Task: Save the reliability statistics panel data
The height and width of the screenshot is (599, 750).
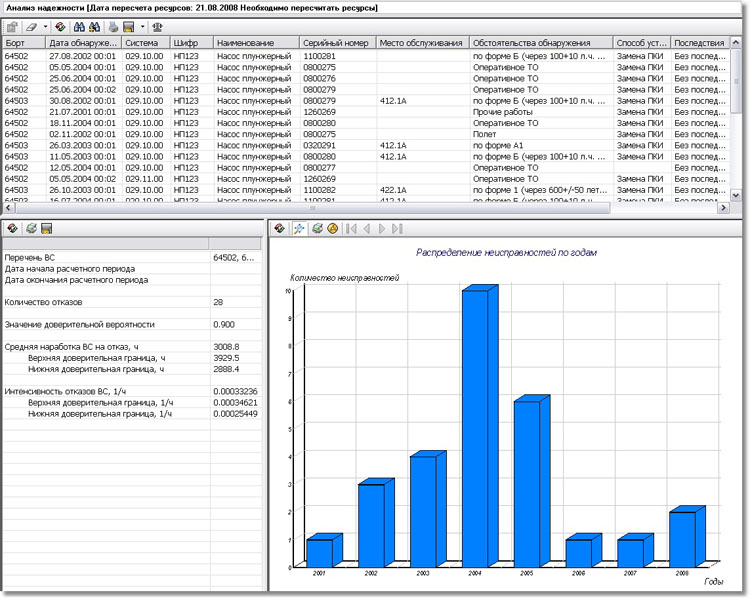Action: pyautogui.click(x=46, y=229)
